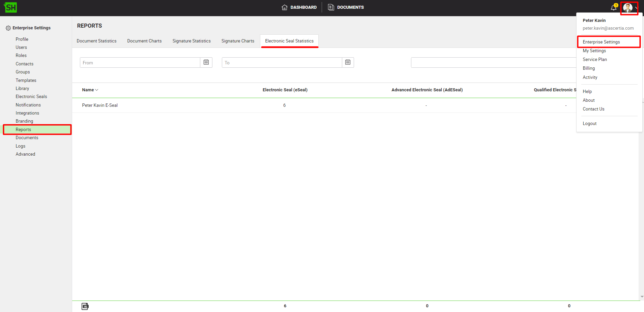Click the Enterprise Settings gear icon
Image resolution: width=644 pixels, height=312 pixels.
point(8,28)
